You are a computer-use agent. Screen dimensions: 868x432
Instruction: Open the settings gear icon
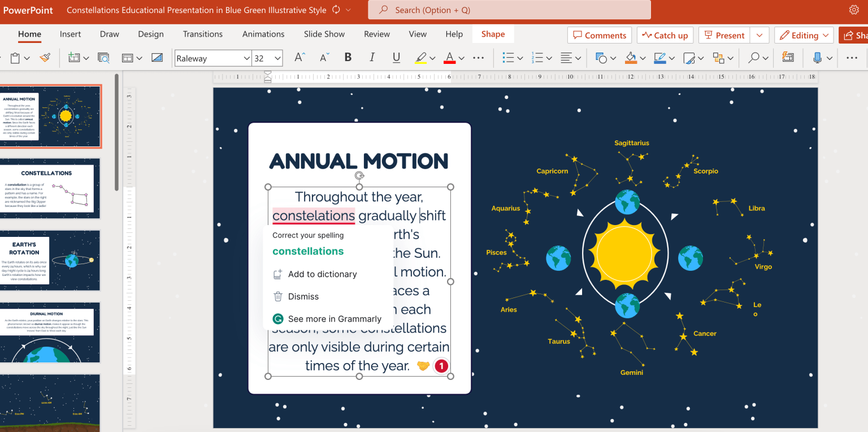coord(853,10)
